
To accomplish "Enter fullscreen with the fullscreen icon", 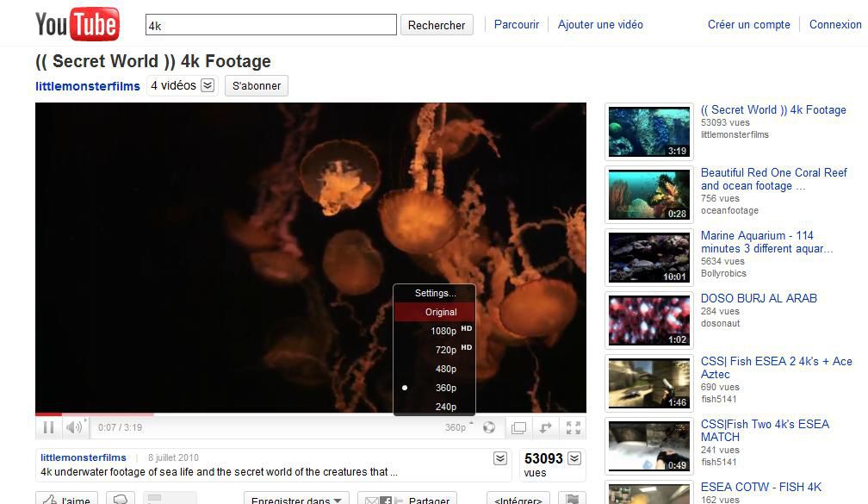I will pyautogui.click(x=573, y=427).
